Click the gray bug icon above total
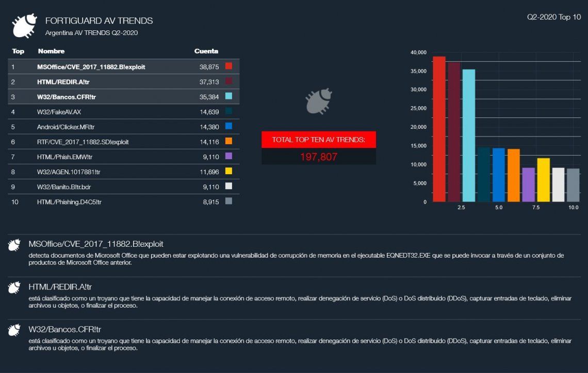588x373 pixels. (x=318, y=101)
